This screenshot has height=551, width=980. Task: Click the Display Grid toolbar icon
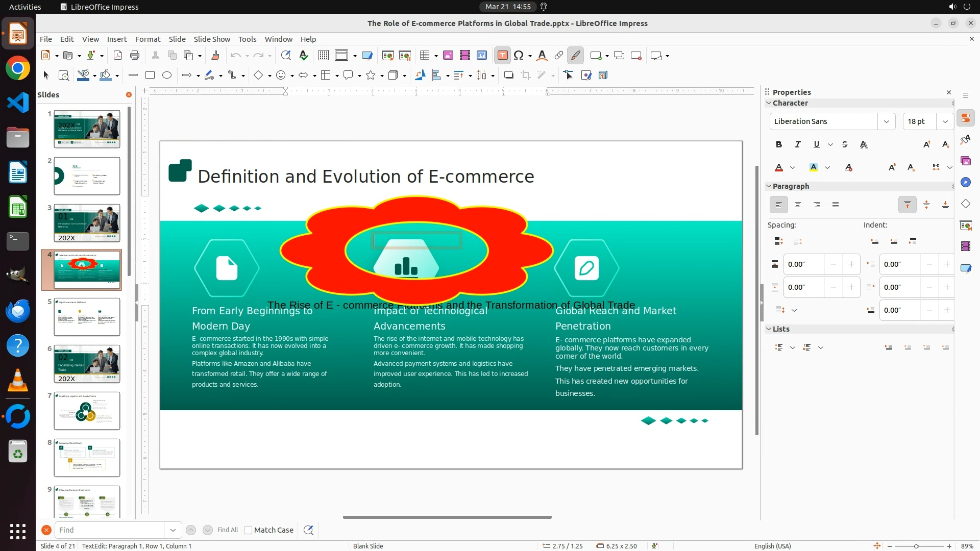coord(323,56)
